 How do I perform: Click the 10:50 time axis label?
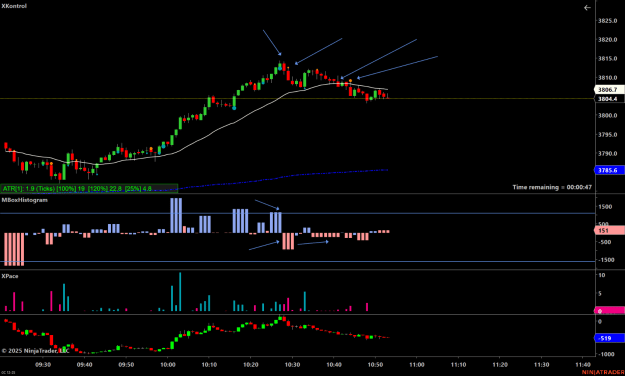pyautogui.click(x=375, y=365)
